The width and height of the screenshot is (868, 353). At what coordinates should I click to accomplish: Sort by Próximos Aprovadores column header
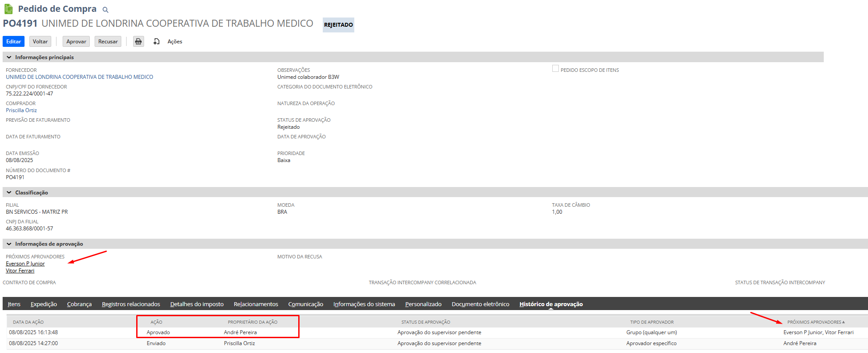pyautogui.click(x=814, y=322)
